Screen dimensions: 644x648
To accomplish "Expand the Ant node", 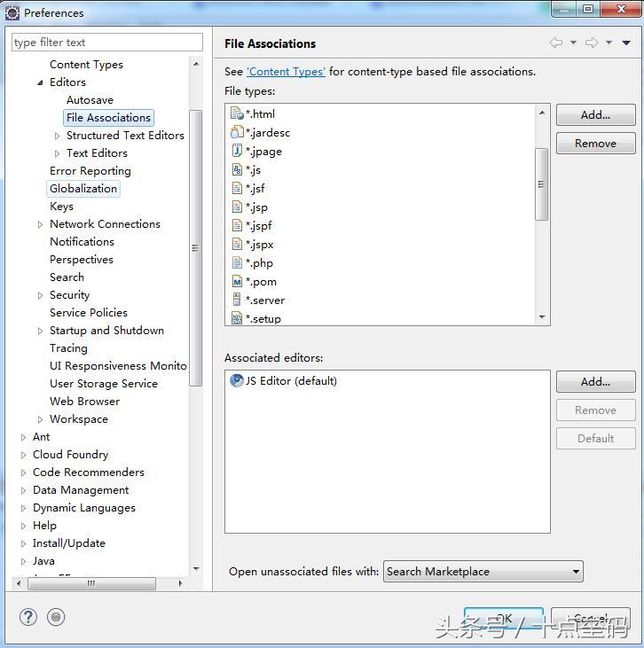I will coord(23,437).
